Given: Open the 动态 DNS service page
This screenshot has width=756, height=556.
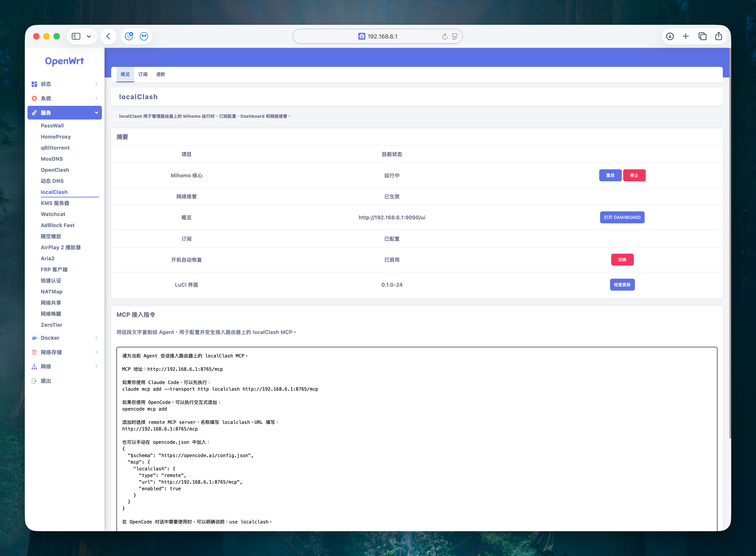Looking at the screenshot, I should click(52, 181).
